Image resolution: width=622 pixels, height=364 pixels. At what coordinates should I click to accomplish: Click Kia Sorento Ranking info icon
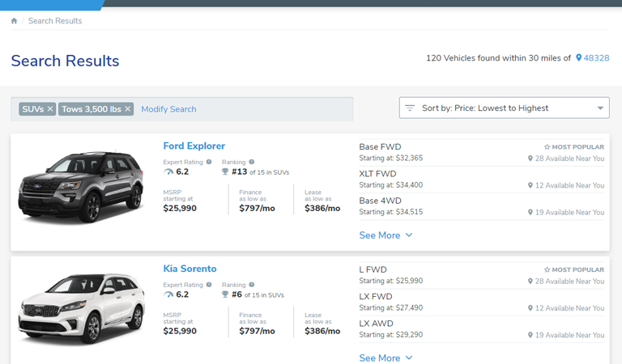[252, 285]
